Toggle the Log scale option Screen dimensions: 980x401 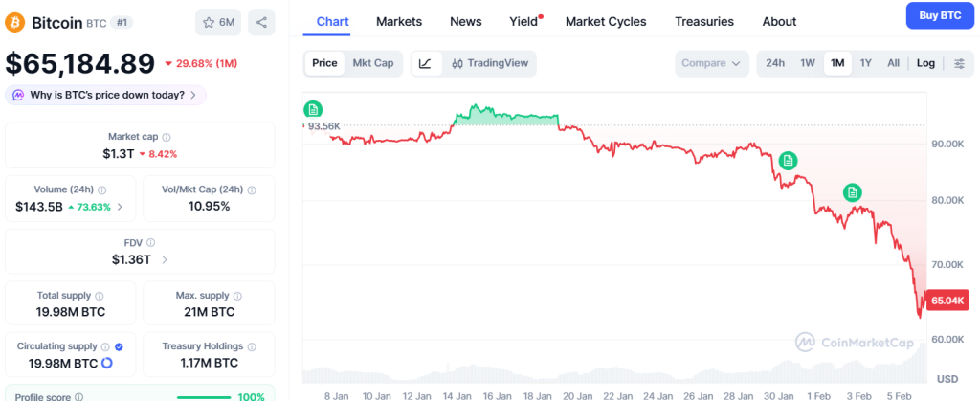click(x=925, y=63)
